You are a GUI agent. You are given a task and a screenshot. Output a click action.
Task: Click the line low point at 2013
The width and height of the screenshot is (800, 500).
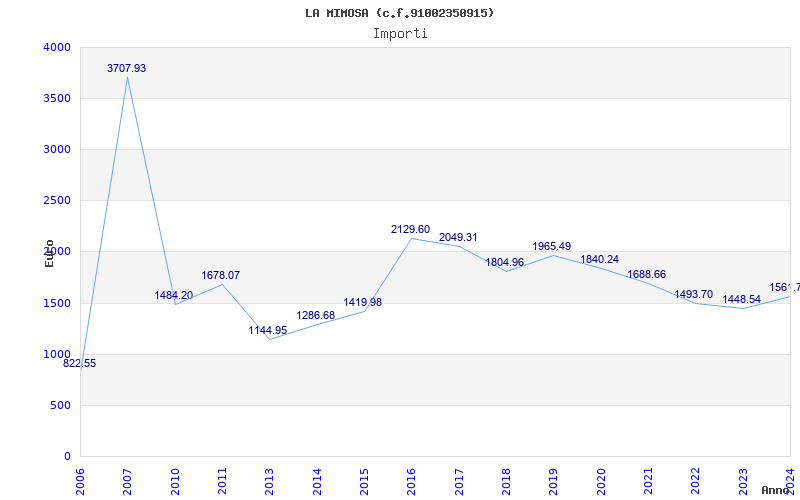pos(269,339)
